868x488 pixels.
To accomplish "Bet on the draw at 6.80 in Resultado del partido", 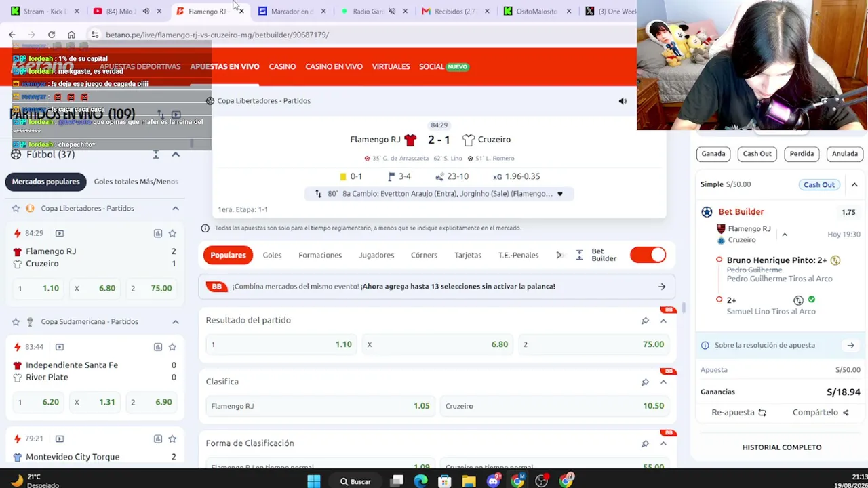I will pyautogui.click(x=438, y=344).
